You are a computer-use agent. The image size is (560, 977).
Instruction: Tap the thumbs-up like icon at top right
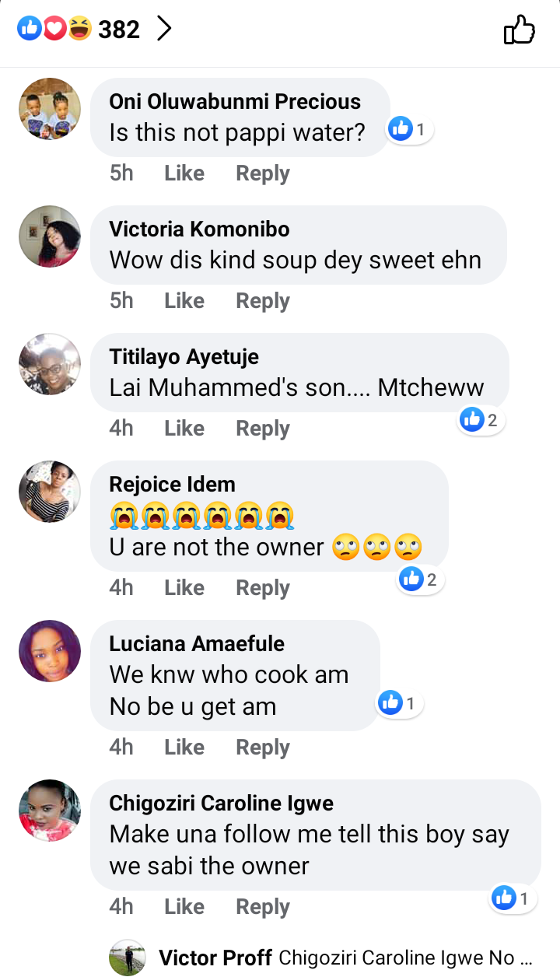520,31
